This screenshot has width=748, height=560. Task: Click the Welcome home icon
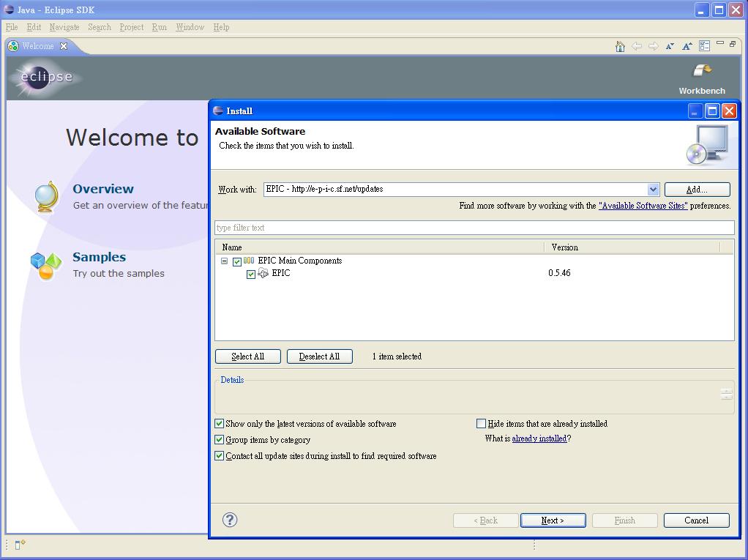(620, 45)
